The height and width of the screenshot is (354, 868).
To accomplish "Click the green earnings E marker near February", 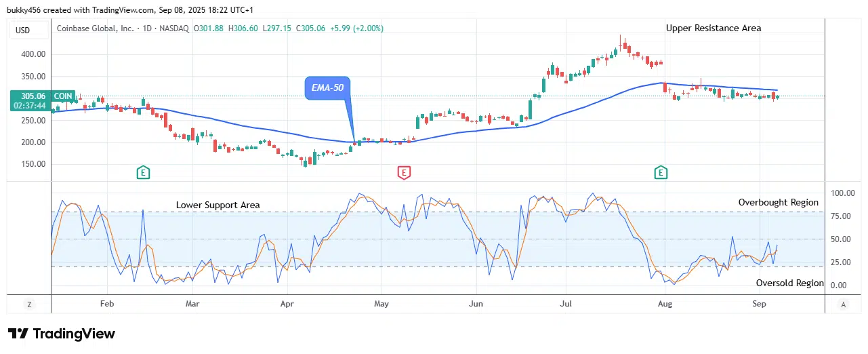I will (143, 173).
